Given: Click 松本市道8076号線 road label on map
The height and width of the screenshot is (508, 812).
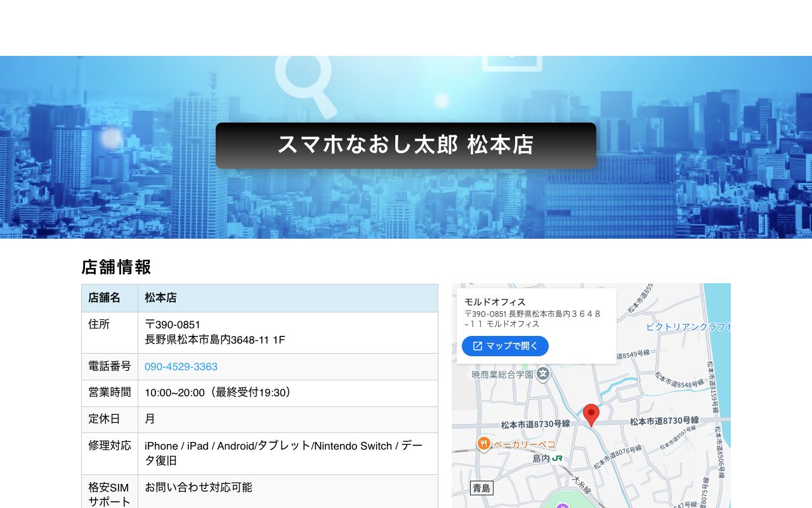Looking at the screenshot, I should 617,458.
